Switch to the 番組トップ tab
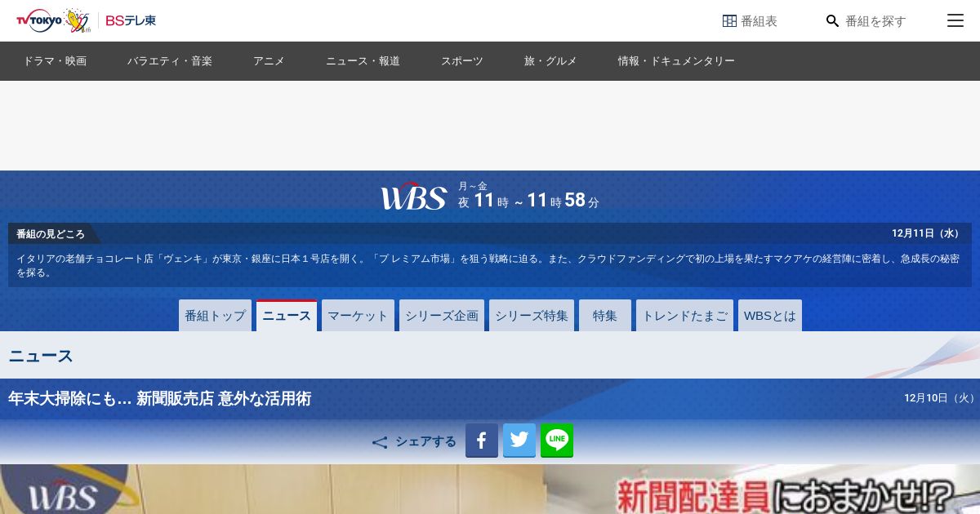The image size is (980, 514). [x=215, y=316]
